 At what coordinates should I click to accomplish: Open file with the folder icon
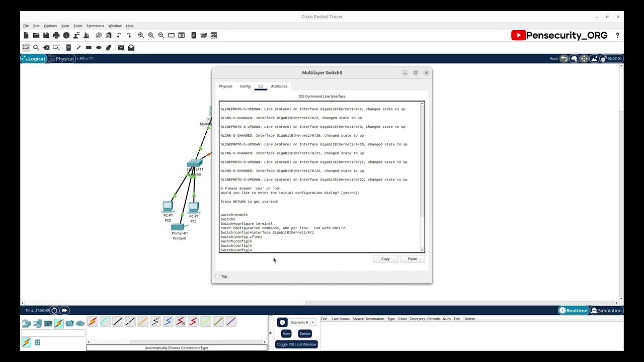click(x=36, y=35)
